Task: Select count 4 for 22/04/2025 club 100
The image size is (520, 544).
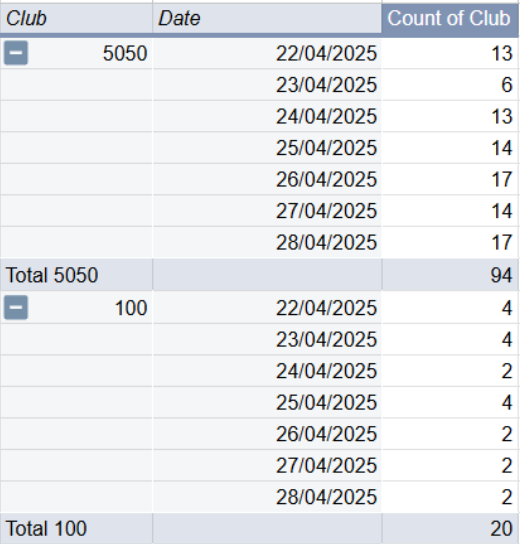Action: point(450,308)
